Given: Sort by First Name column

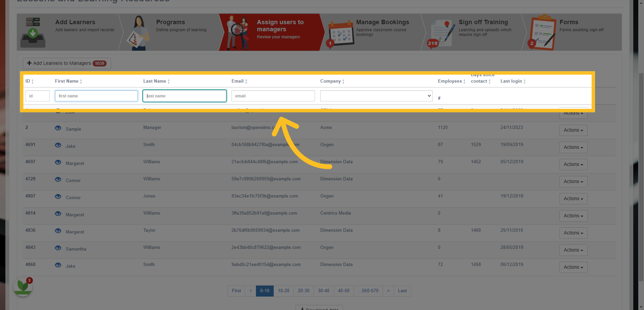Looking at the screenshot, I should 68,81.
